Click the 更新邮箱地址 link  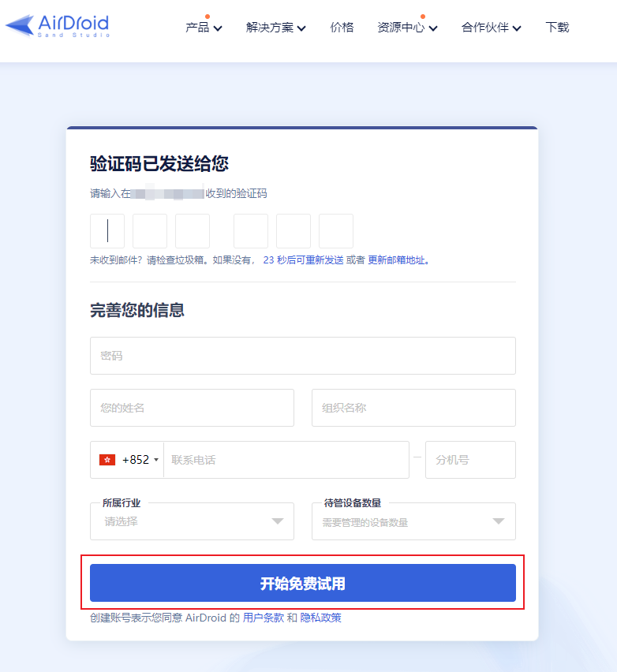pos(397,260)
